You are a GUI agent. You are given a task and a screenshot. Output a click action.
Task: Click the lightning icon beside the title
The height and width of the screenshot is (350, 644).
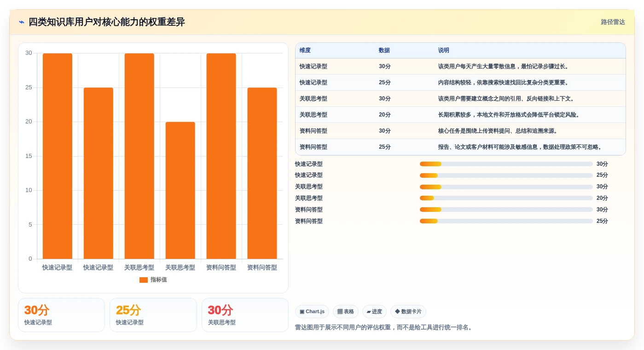click(x=22, y=22)
